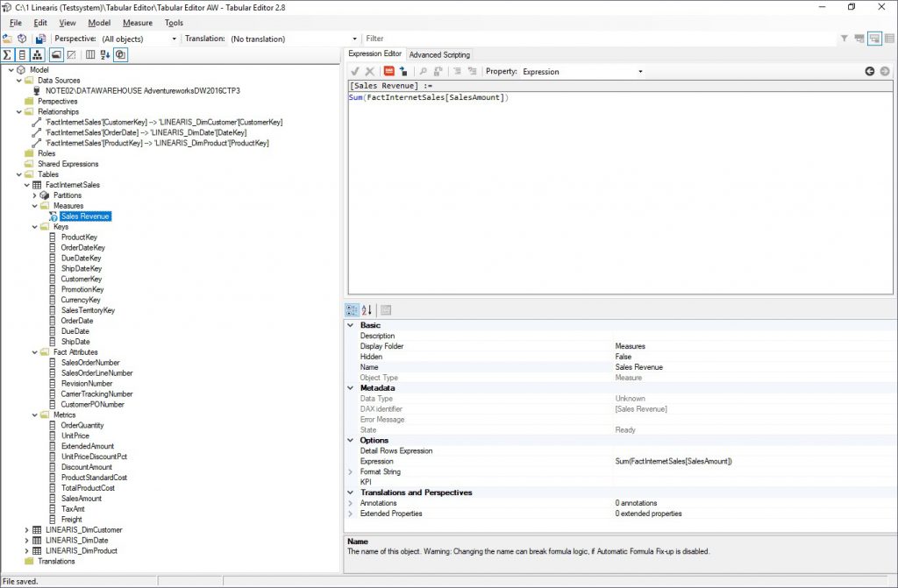Collapse the Measures folder in FactInternetSales
The height and width of the screenshot is (588, 898).
point(36,205)
